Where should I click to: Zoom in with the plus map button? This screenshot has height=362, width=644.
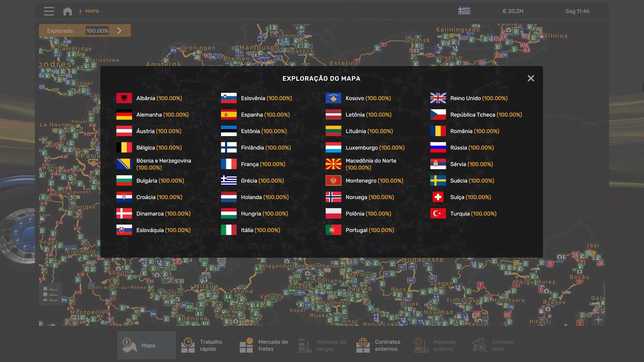click(x=598, y=320)
